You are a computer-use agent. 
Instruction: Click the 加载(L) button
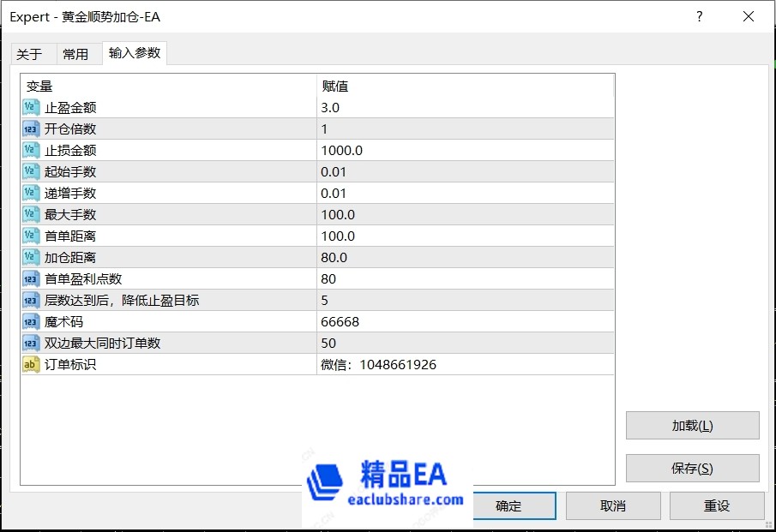click(692, 425)
